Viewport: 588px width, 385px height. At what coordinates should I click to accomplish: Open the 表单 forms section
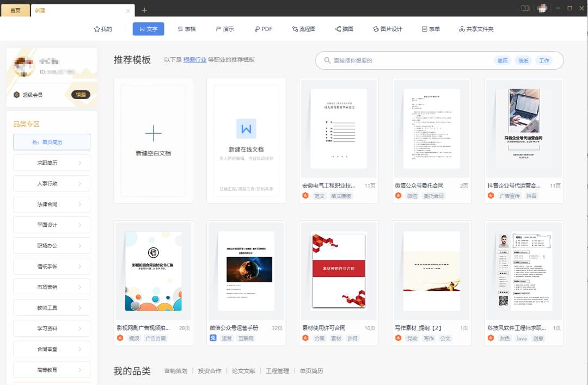pyautogui.click(x=429, y=28)
